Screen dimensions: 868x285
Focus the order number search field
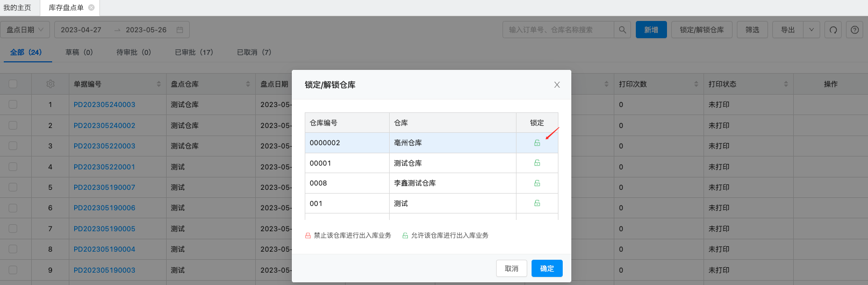pyautogui.click(x=558, y=30)
